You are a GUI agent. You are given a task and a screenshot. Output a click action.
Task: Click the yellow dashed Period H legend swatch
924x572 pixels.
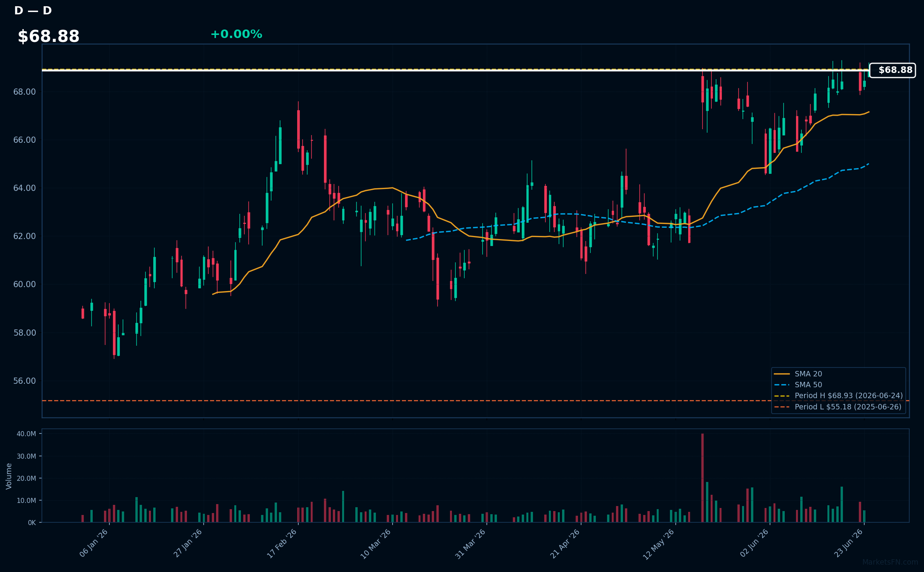click(x=782, y=396)
